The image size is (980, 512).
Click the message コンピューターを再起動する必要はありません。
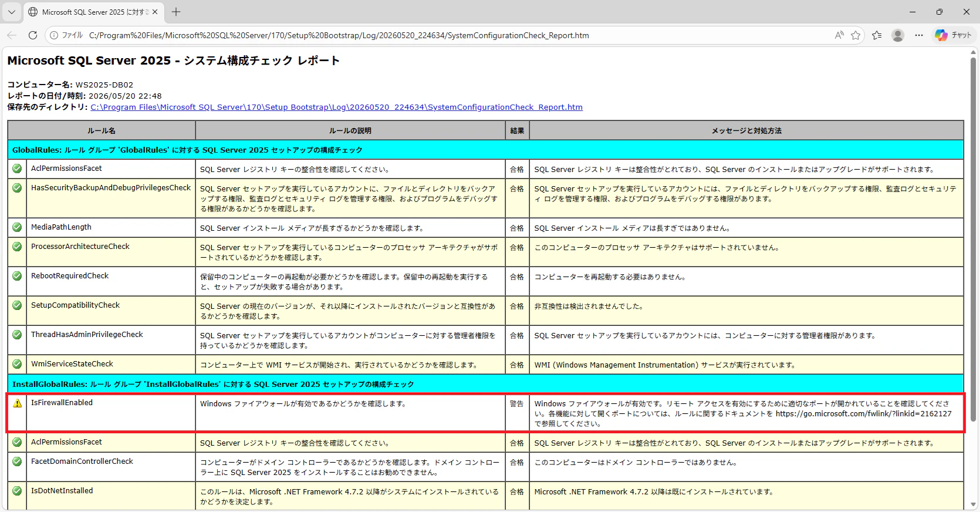[610, 277]
